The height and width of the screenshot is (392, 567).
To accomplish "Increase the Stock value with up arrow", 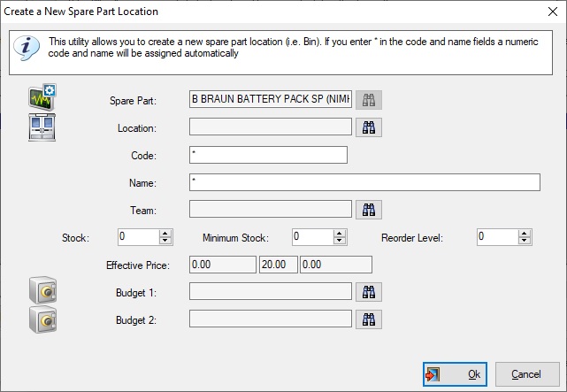I will pos(165,234).
